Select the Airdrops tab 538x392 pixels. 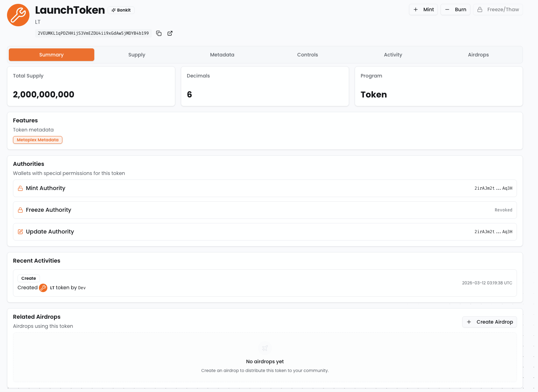coord(478,55)
